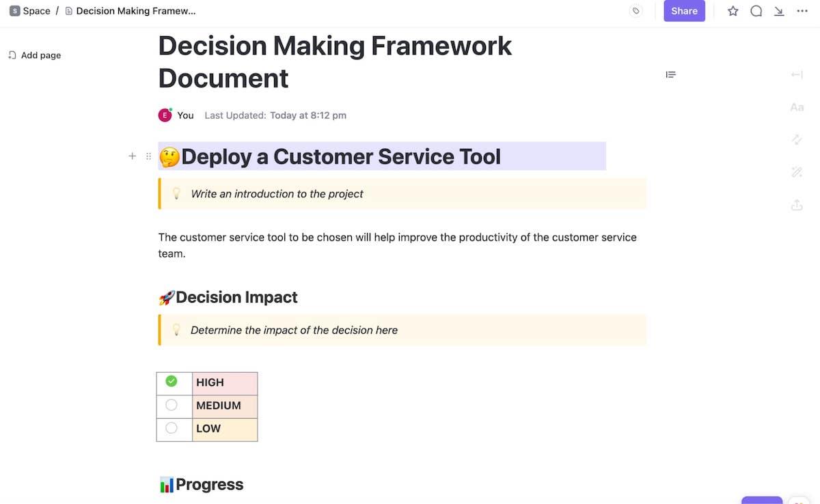Viewport: 820px width, 504px height.
Task: Click the collapse-width arrow icon in right sidebar
Action: [797, 74]
